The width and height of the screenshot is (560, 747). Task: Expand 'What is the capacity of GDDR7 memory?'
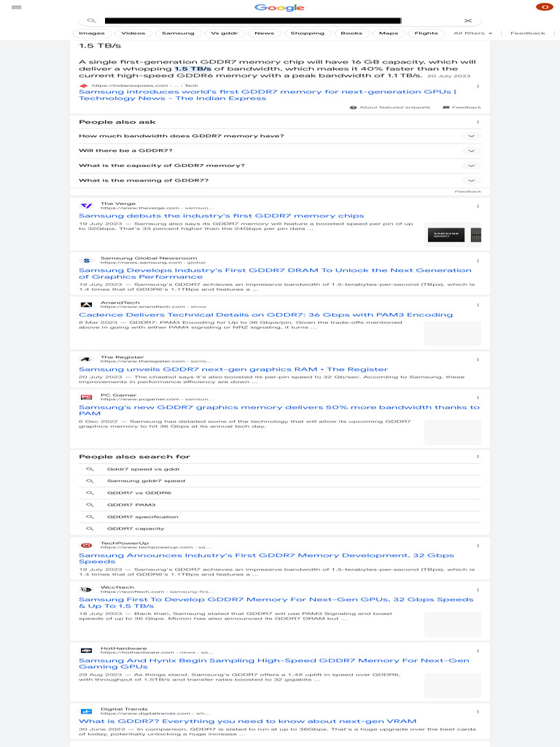[280, 166]
